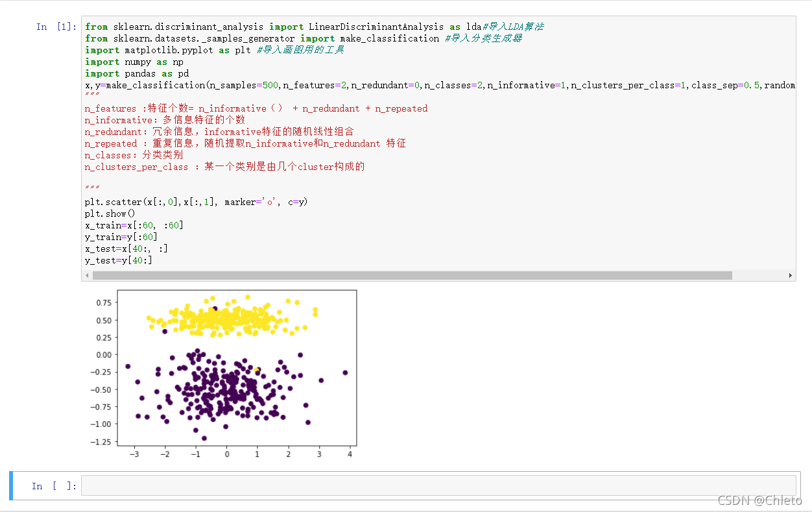Click the '0.75' y-axis tick label on plot
This screenshot has width=812, height=512.
pyautogui.click(x=104, y=302)
